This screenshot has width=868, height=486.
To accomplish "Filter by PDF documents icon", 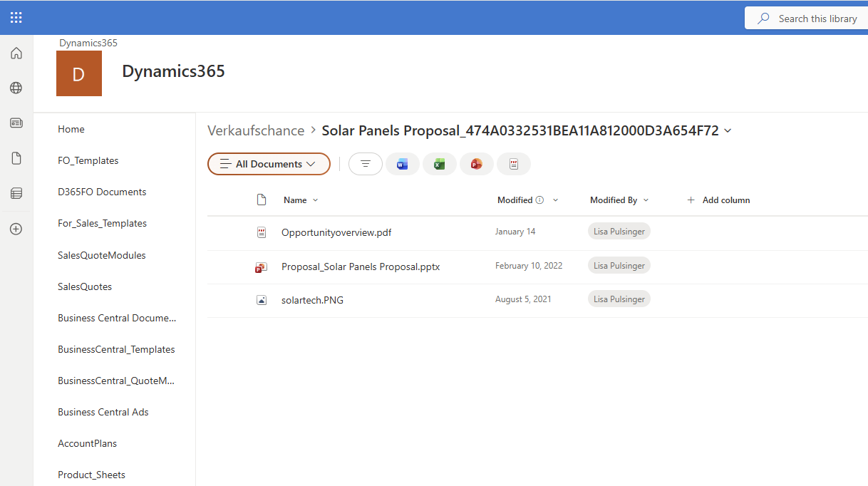I will pyautogui.click(x=514, y=164).
